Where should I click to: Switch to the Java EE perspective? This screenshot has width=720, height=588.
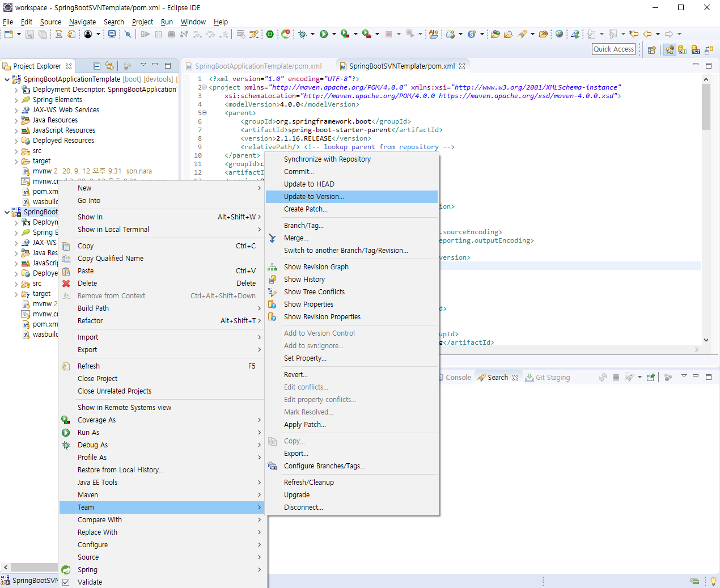670,50
